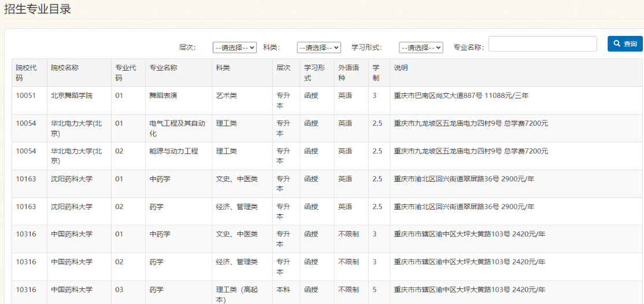Click the 外语语种 column header
Viewport: 644px width, 304px height.
349,72
